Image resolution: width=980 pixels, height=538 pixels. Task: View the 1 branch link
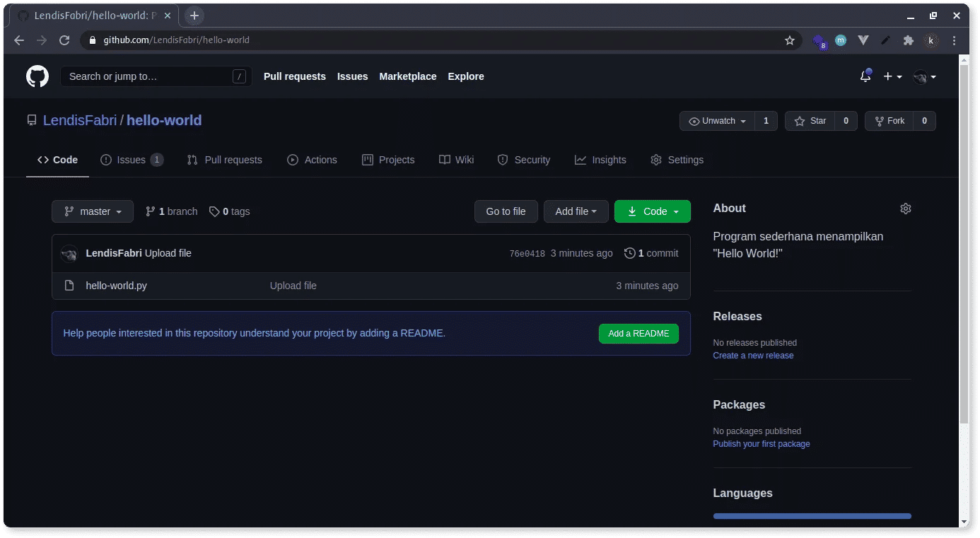tap(171, 211)
